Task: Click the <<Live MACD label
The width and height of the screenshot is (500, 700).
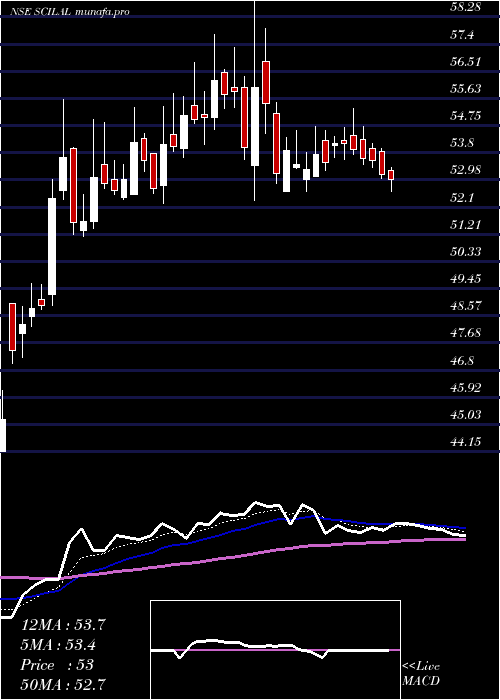Action: (421, 674)
